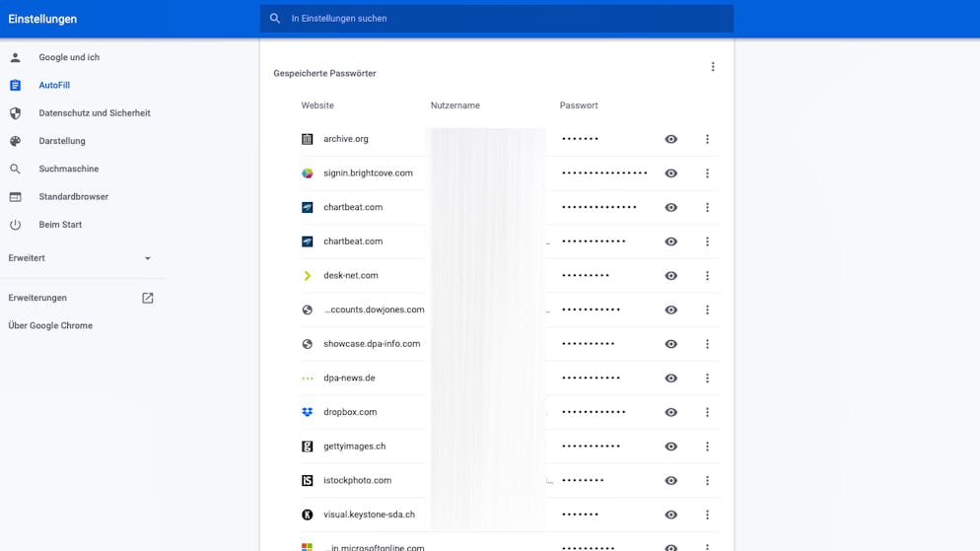Open three-dot menu for istockphoto.com row

pyautogui.click(x=707, y=481)
